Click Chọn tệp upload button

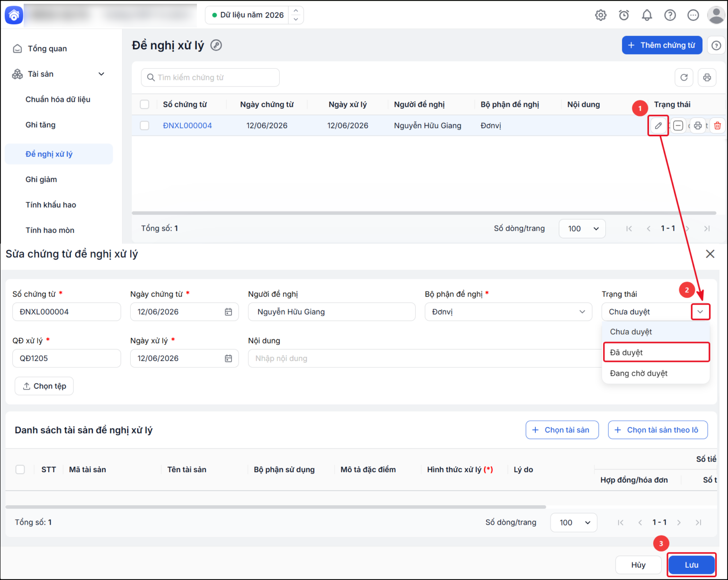(44, 386)
